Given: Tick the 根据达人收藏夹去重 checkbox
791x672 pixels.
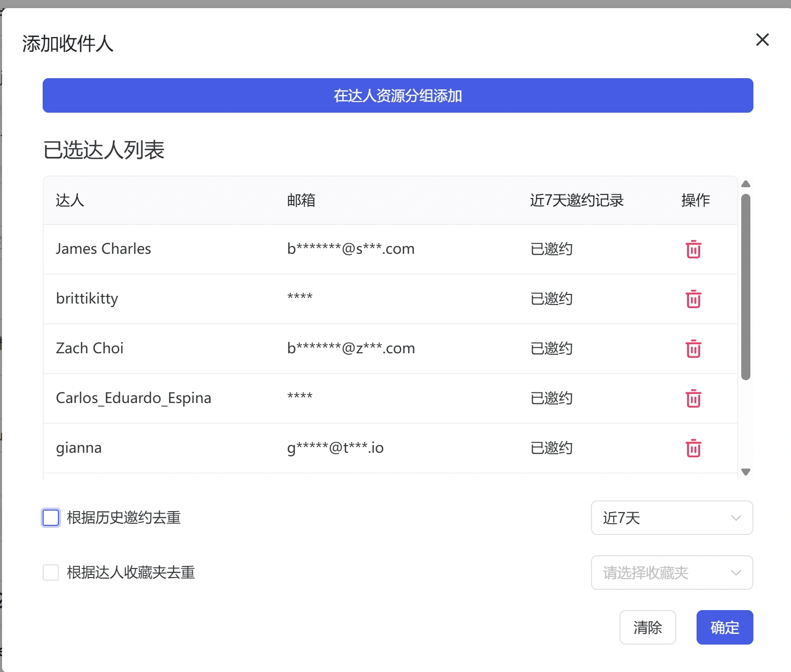Looking at the screenshot, I should pyautogui.click(x=51, y=573).
